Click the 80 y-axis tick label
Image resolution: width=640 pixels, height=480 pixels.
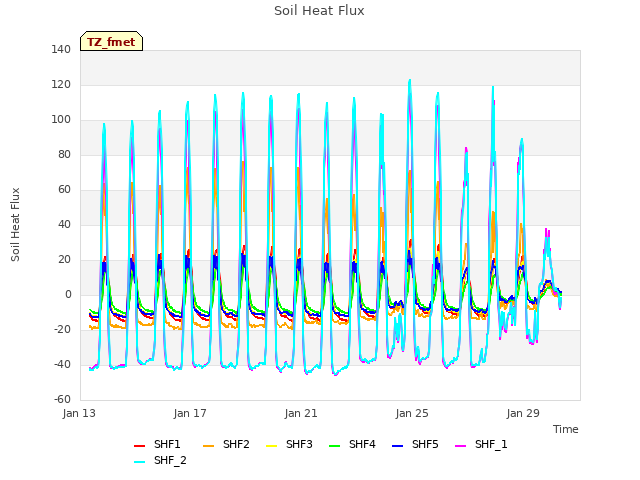[x=64, y=155]
